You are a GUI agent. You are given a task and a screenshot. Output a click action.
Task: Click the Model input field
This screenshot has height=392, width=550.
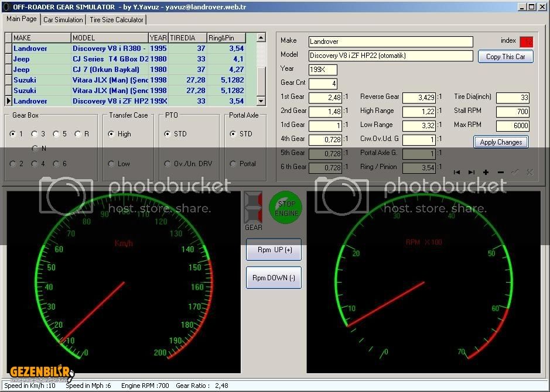click(391, 56)
